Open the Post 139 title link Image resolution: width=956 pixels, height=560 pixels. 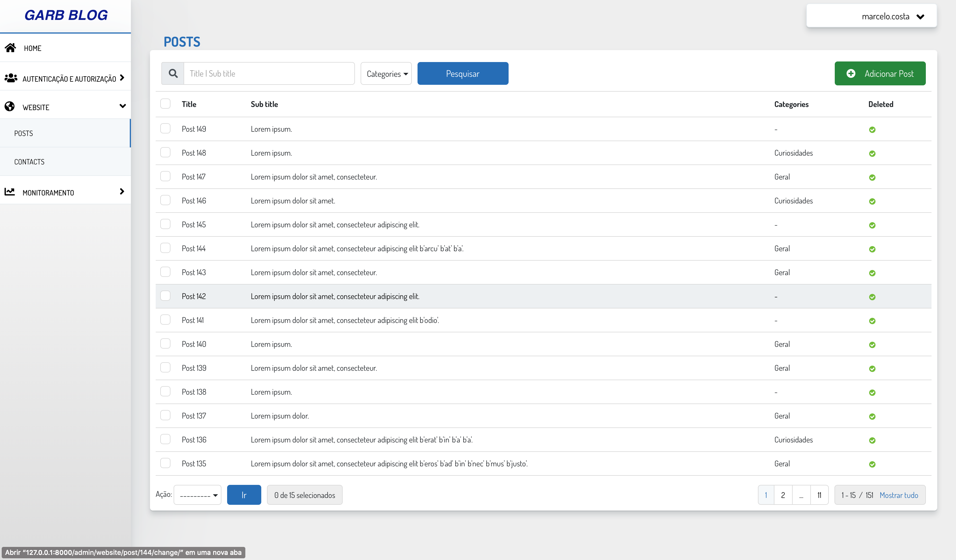coord(194,368)
